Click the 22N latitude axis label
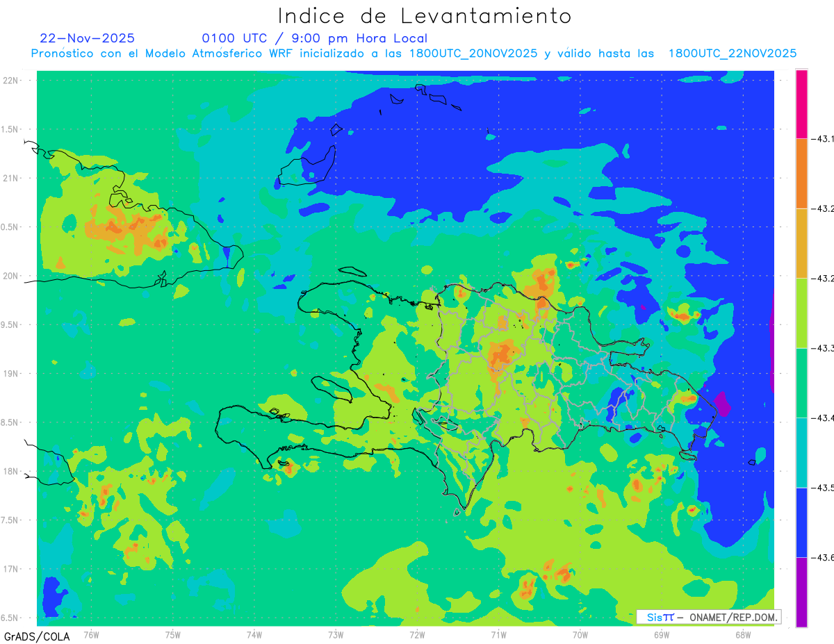This screenshot has width=834, height=644. click(11, 81)
